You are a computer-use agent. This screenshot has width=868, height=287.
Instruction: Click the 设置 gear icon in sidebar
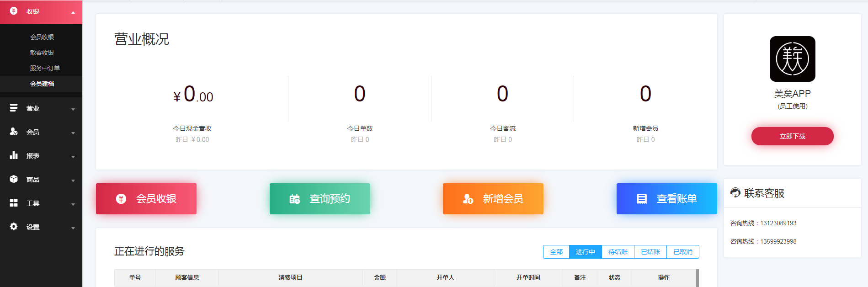[14, 226]
